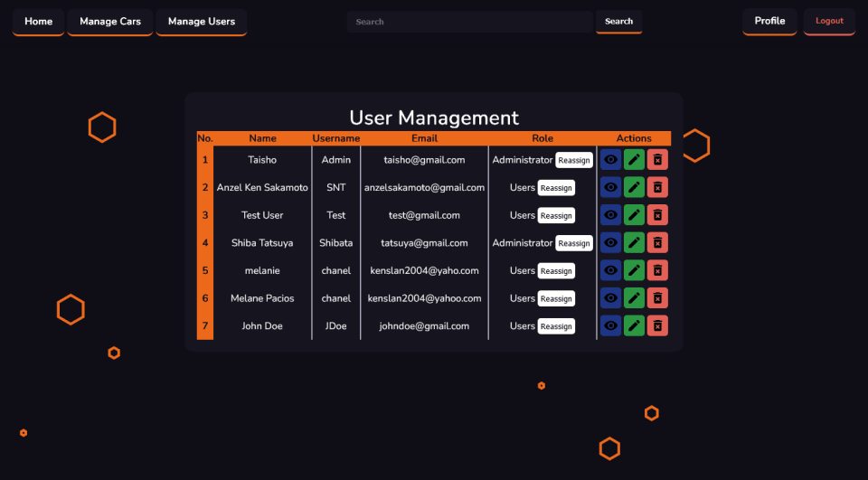The width and height of the screenshot is (868, 480).
Task: Click the User Management heading
Action: [434, 118]
